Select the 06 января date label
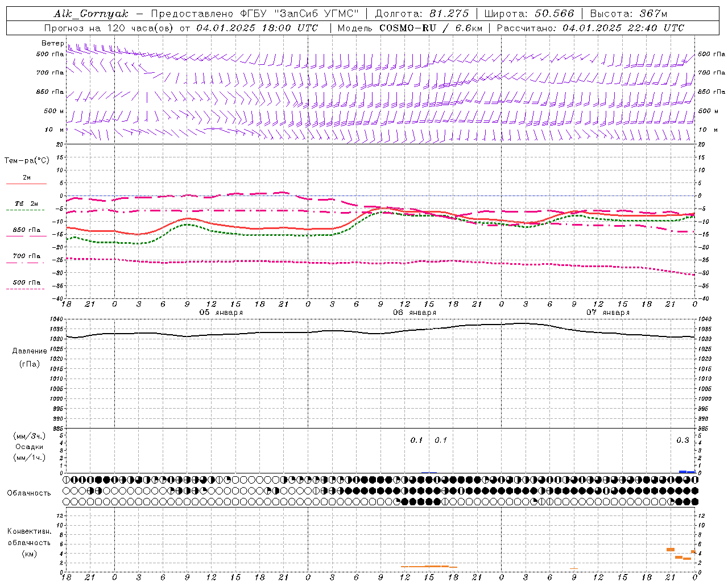Screen dimensions: 728x582 point(414,313)
